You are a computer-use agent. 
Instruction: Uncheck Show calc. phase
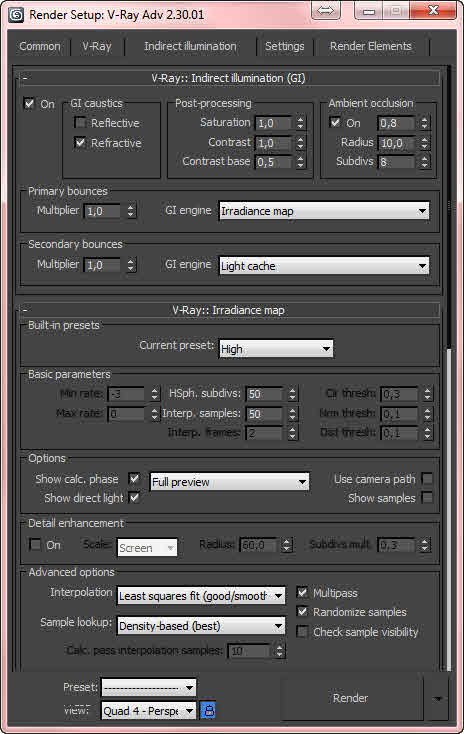(134, 479)
